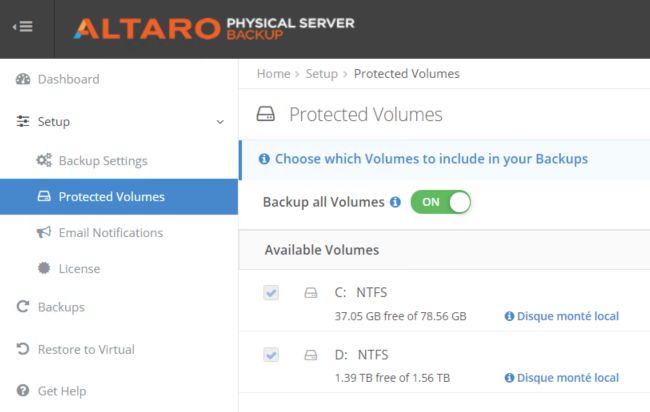Go to Home in the breadcrumb
Viewport: 650px width, 412px height.
click(273, 73)
